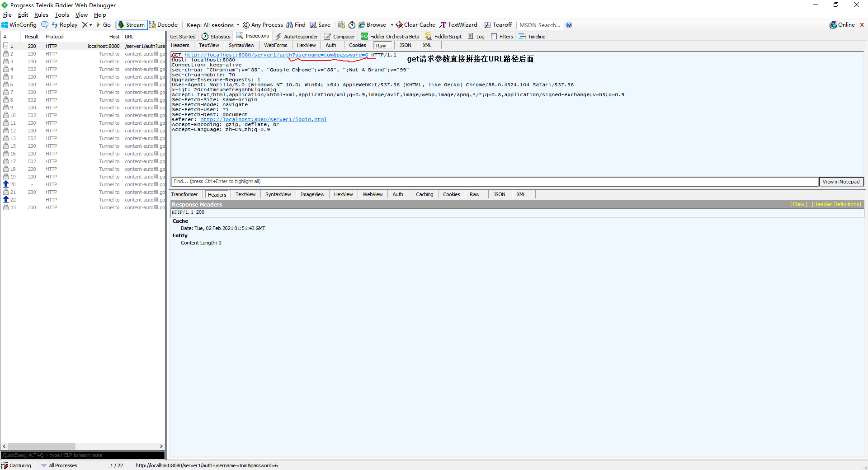Save the sessions
The width and height of the screenshot is (868, 470).
[320, 25]
